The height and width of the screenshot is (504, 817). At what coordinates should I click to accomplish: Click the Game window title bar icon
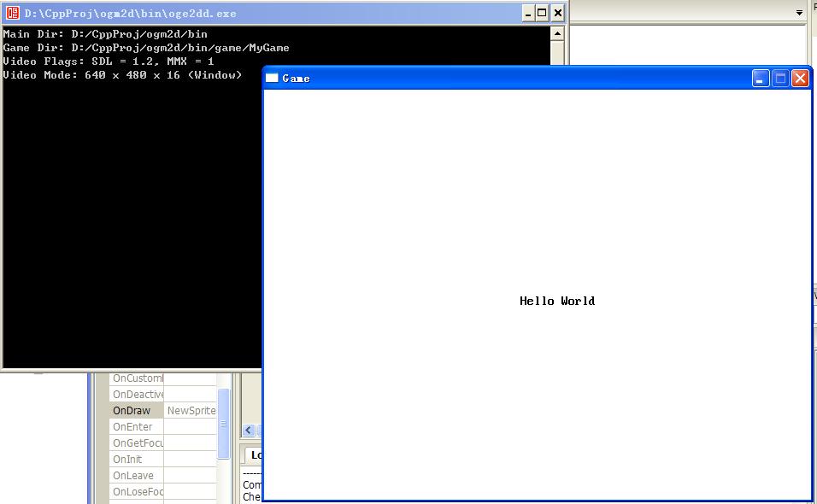pyautogui.click(x=272, y=78)
